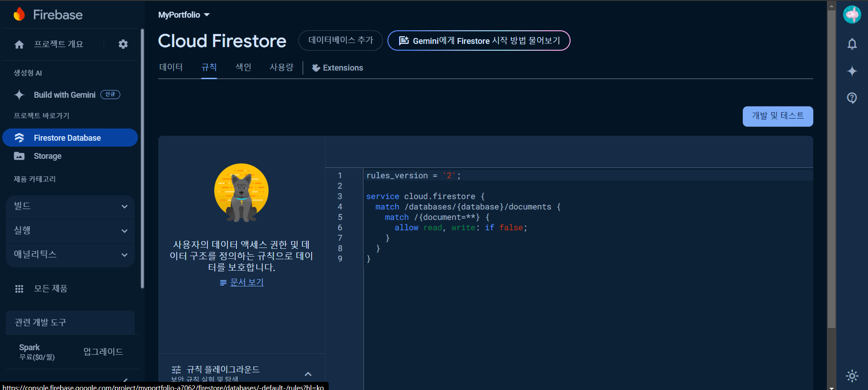Click the Firestore mascot illustration
Image resolution: width=868 pixels, height=390 pixels.
tap(241, 193)
